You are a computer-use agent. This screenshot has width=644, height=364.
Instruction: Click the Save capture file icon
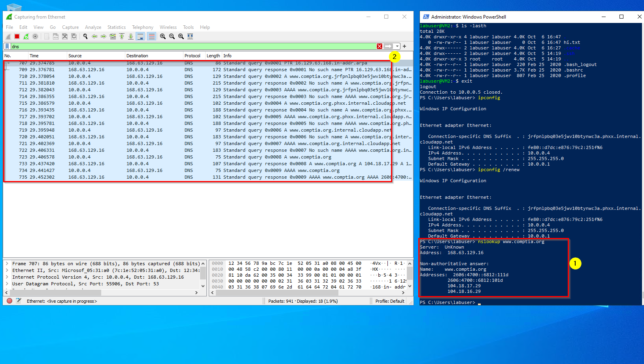point(56,36)
